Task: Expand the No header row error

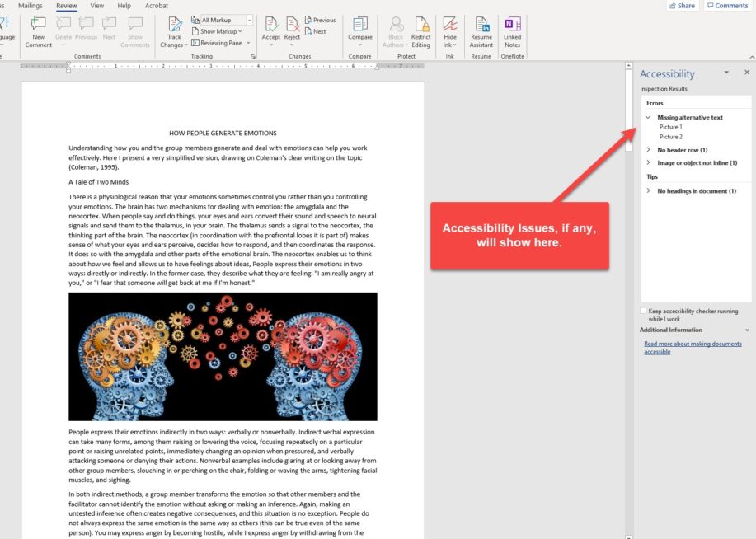Action: coord(649,149)
